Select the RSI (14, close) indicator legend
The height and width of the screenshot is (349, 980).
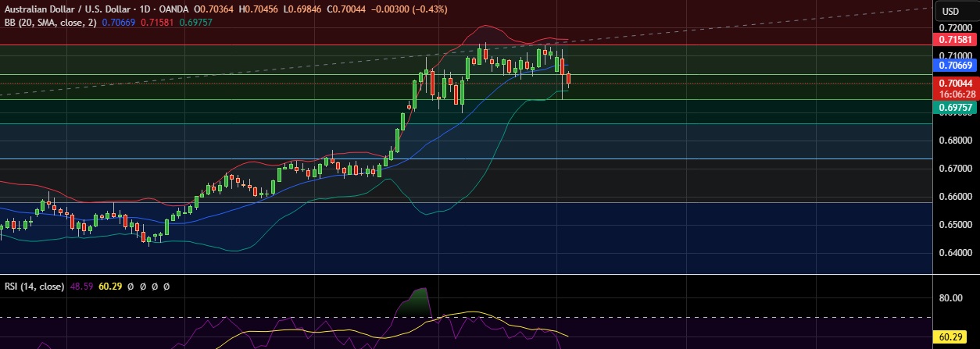click(x=33, y=287)
